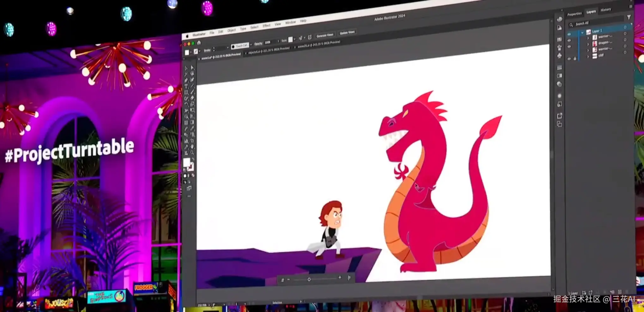644x312 pixels.
Task: Open the graphic Style dropdown arrow
Action: [295, 39]
